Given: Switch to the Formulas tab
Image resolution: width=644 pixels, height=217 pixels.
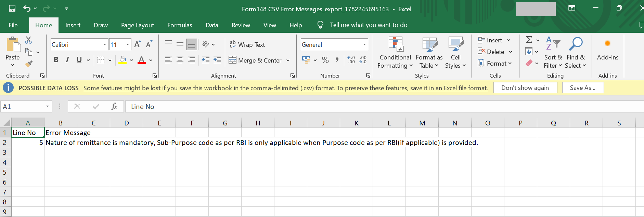Looking at the screenshot, I should 180,25.
